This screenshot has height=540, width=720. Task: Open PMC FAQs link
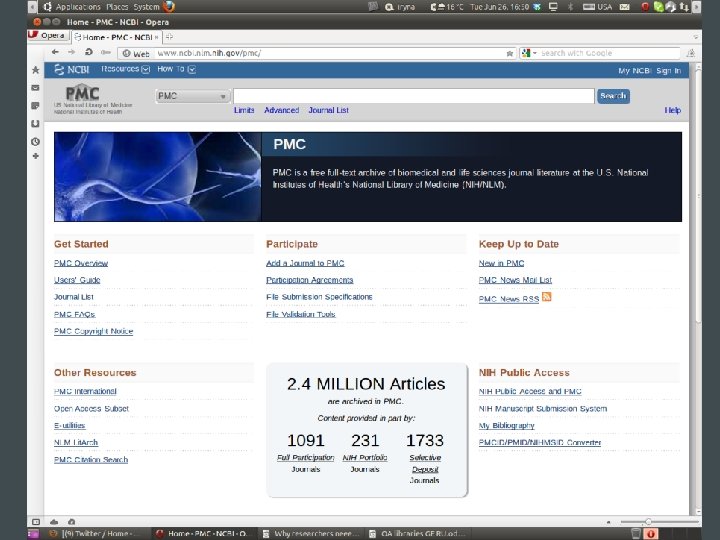pos(74,314)
